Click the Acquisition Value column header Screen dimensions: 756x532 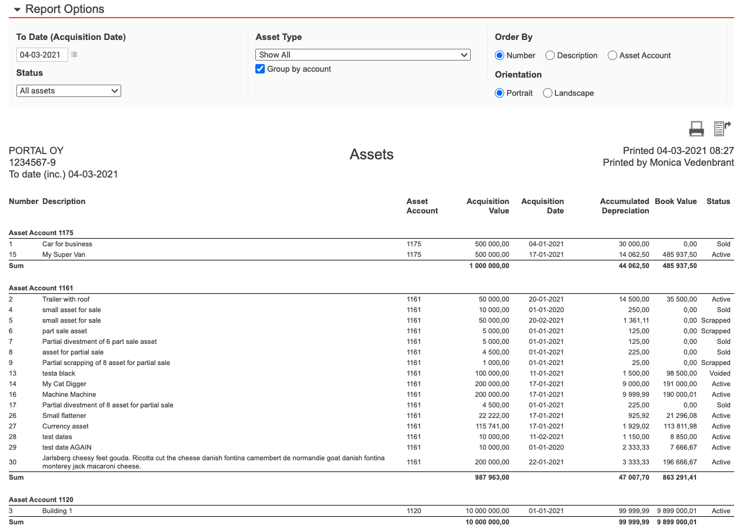coord(488,206)
